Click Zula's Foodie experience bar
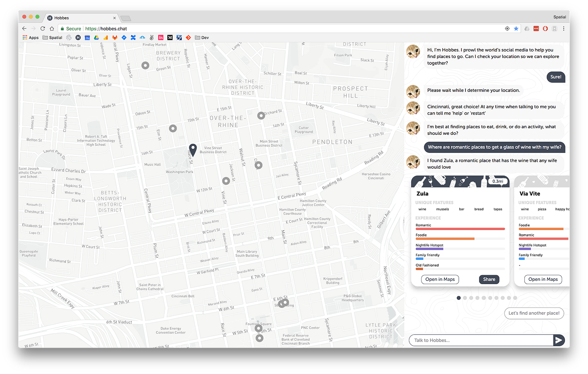The image size is (588, 374). (x=460, y=238)
